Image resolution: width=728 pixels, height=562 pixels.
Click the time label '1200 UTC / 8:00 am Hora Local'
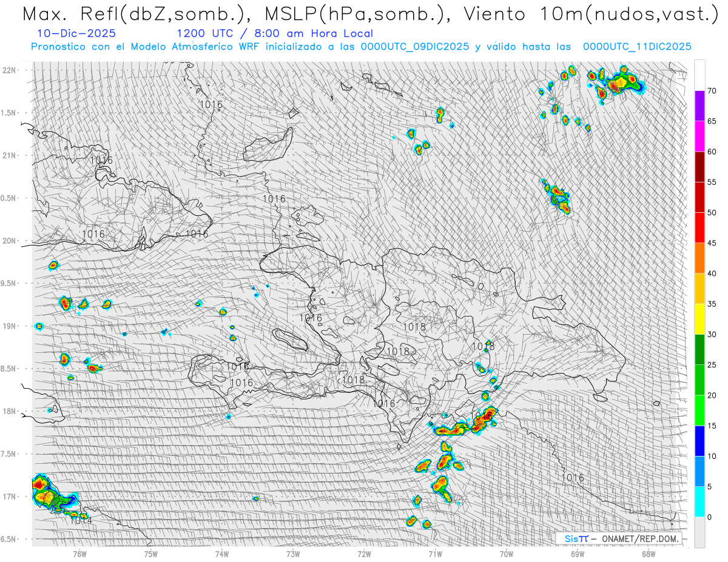click(x=275, y=34)
